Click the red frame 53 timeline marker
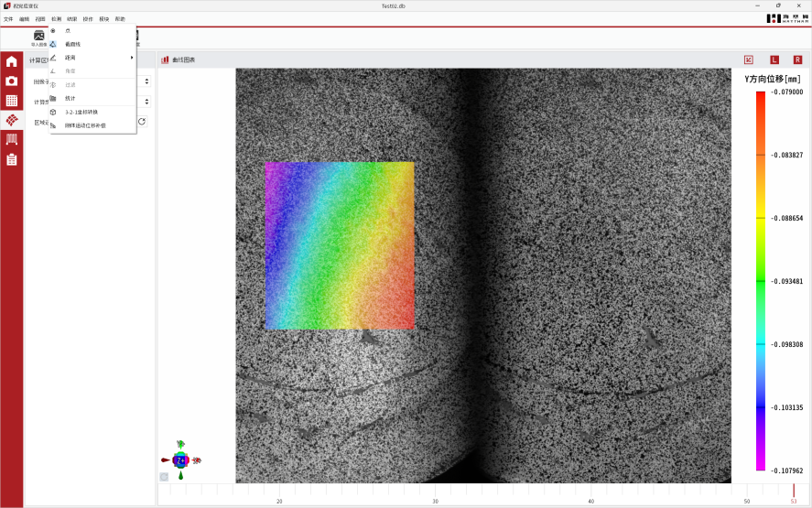 tap(793, 493)
